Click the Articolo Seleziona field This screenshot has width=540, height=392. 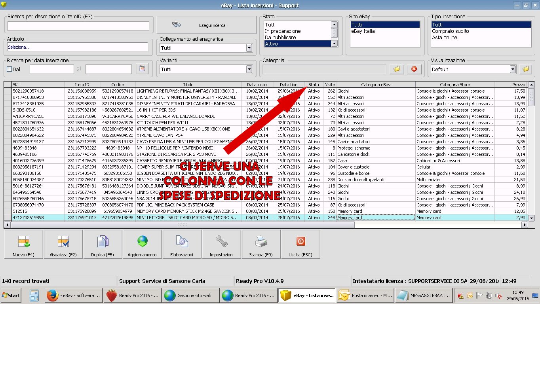(78, 47)
